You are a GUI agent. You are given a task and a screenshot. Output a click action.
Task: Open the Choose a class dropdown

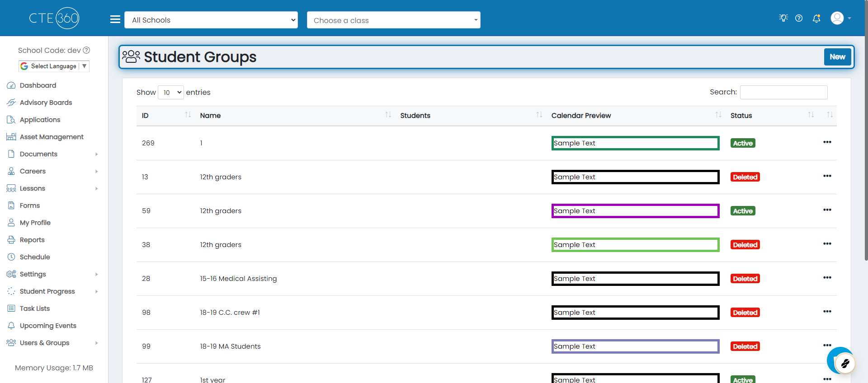[394, 20]
